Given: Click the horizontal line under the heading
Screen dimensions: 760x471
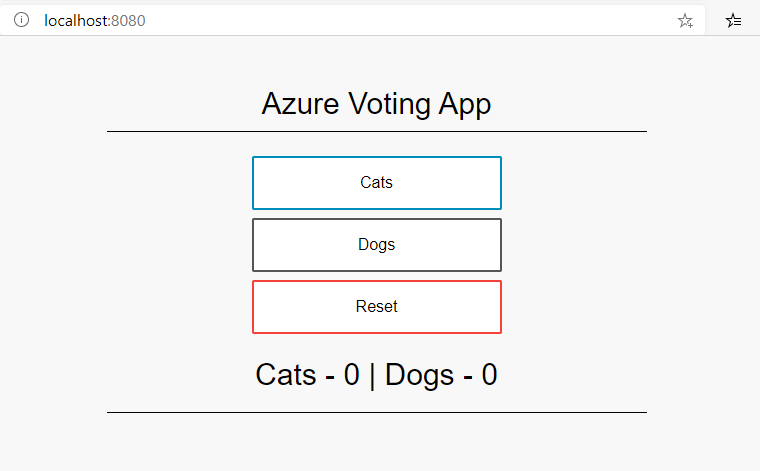Looking at the screenshot, I should (x=376, y=131).
